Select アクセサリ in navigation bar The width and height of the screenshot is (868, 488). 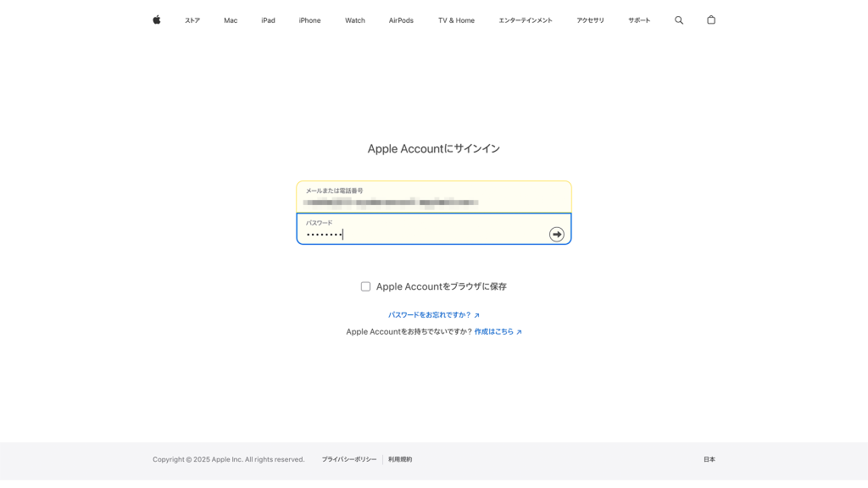tap(590, 20)
